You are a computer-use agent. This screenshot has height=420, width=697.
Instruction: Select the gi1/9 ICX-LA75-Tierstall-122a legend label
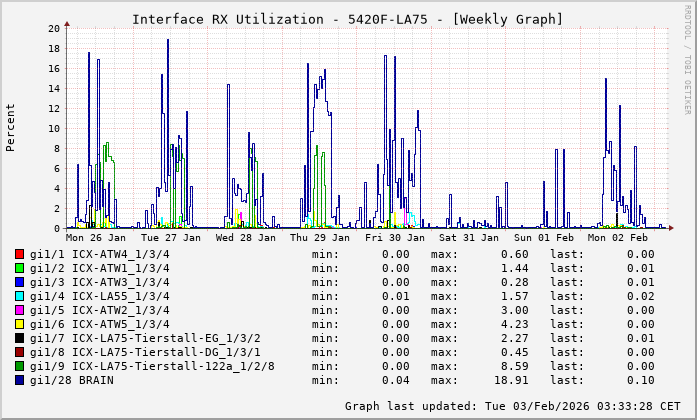[153, 366]
